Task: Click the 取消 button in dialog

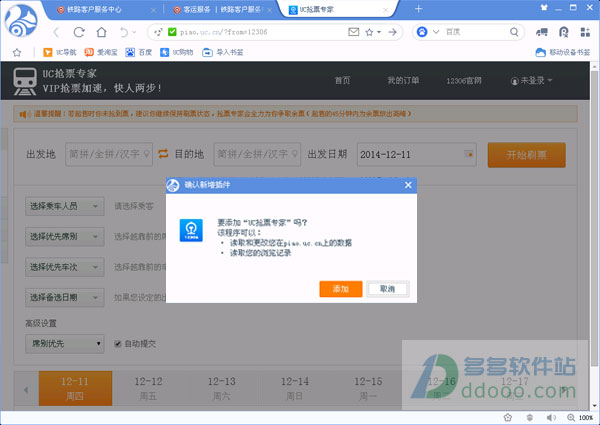Action: coord(388,289)
